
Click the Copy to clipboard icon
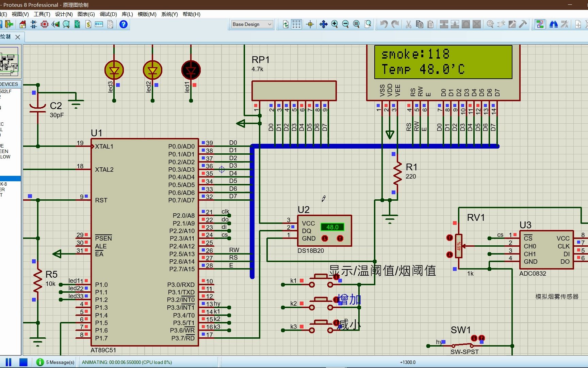click(420, 24)
